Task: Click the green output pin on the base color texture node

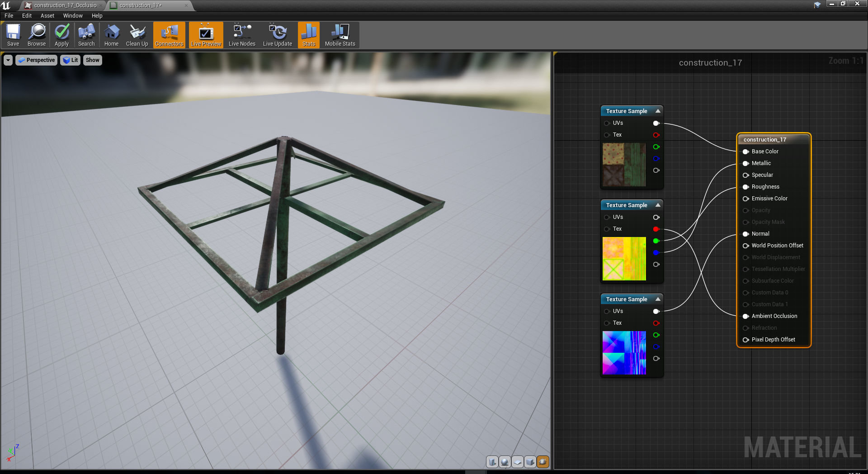Action: click(x=656, y=147)
